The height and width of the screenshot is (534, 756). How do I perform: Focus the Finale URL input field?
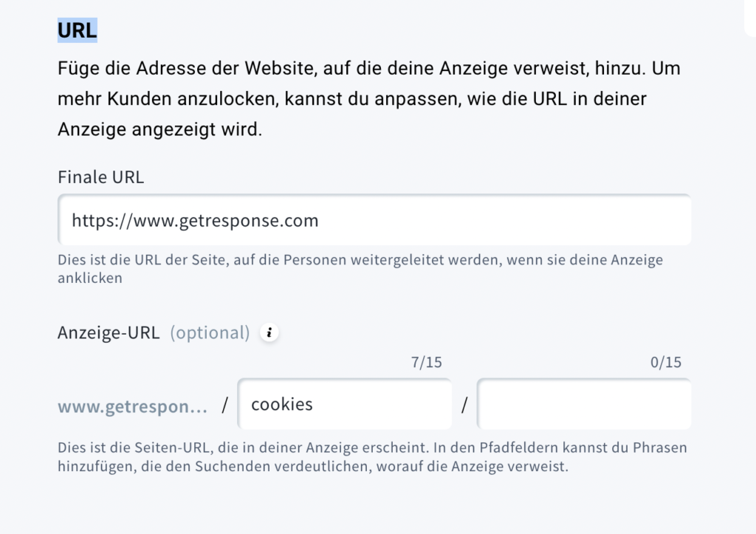coord(374,220)
